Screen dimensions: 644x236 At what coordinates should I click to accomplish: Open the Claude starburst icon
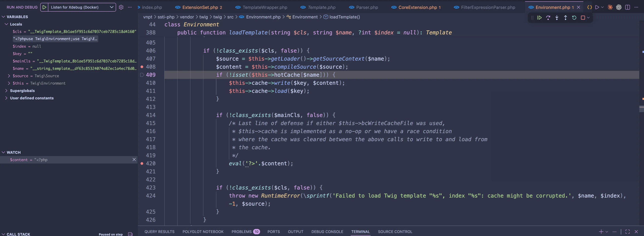tap(610, 7)
